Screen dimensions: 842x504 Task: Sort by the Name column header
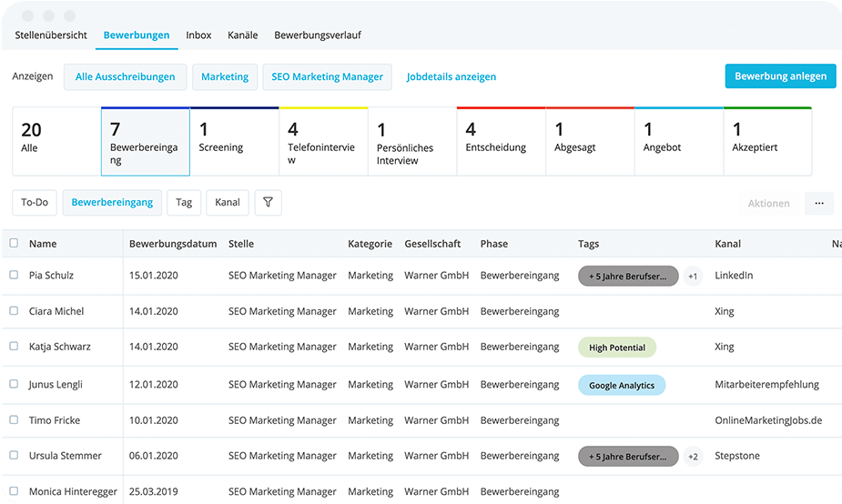(43, 244)
